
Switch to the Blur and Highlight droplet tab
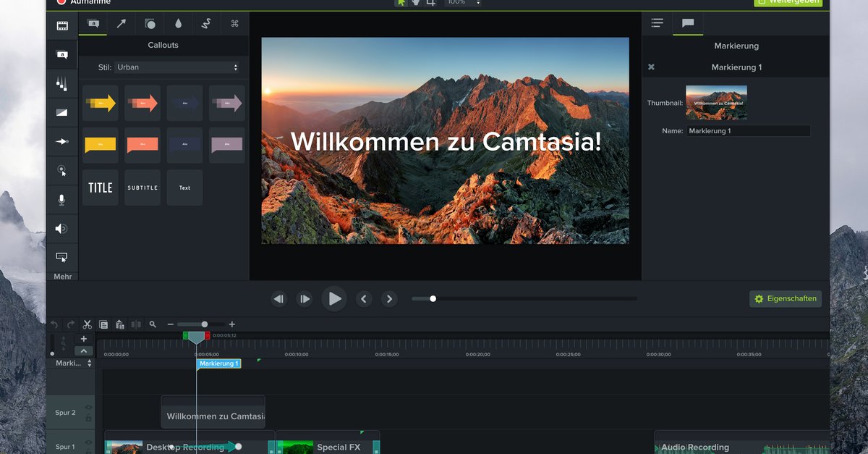click(178, 23)
